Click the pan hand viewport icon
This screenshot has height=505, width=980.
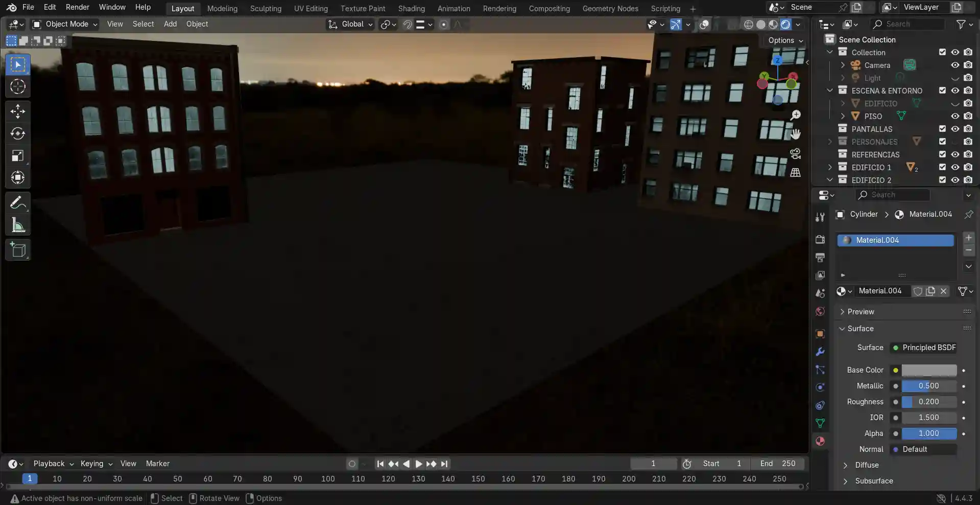(x=795, y=134)
